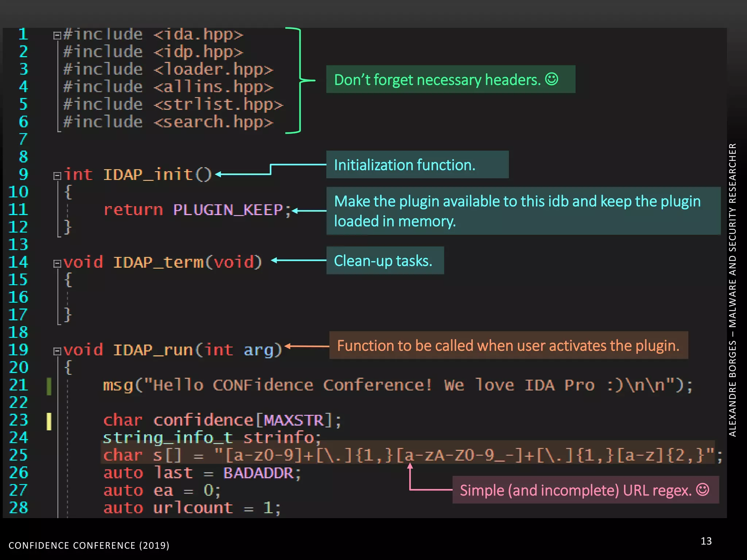Click the #include <idp.hpp> line

(x=153, y=52)
